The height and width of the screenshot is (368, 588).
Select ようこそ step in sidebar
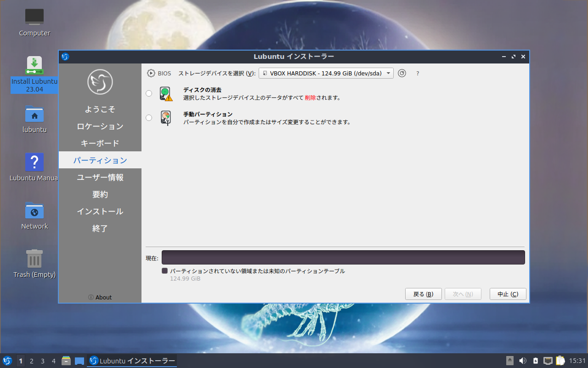[100, 109]
